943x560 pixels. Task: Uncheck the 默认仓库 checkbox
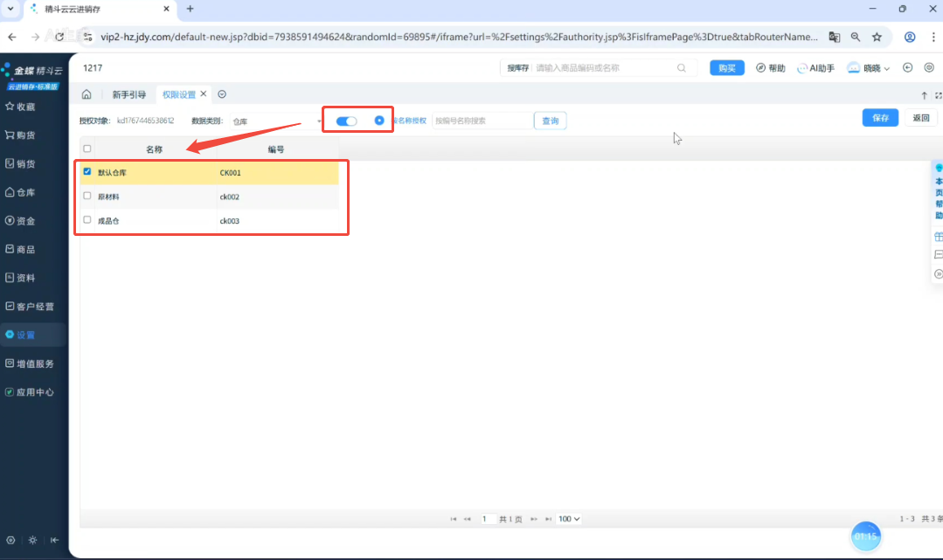87,172
